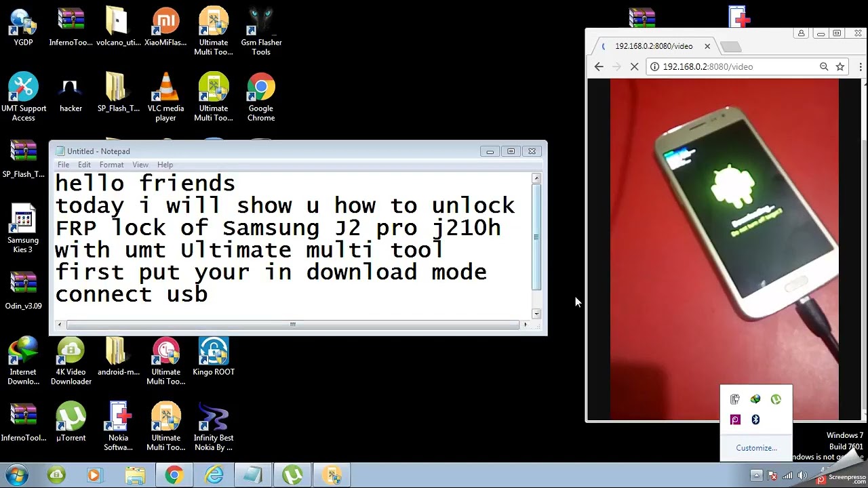The height and width of the screenshot is (488, 868).
Task: Click the µTorrent icon in tray popup
Action: point(776,399)
